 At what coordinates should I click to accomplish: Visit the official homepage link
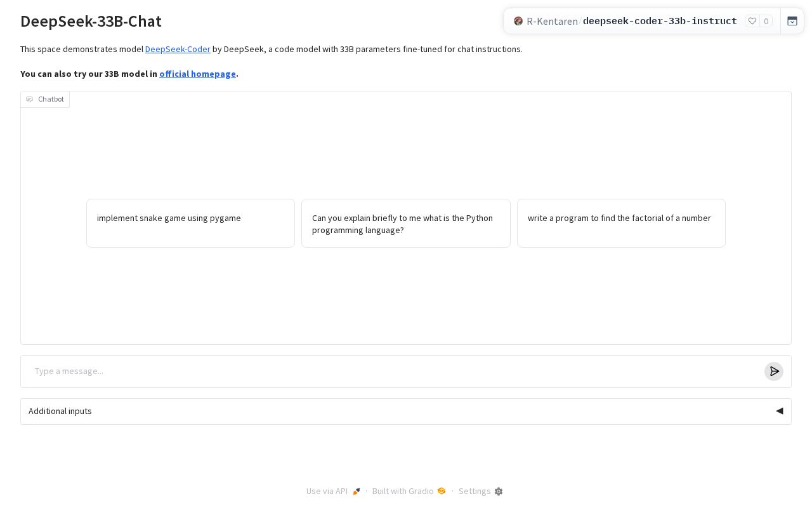tap(197, 74)
